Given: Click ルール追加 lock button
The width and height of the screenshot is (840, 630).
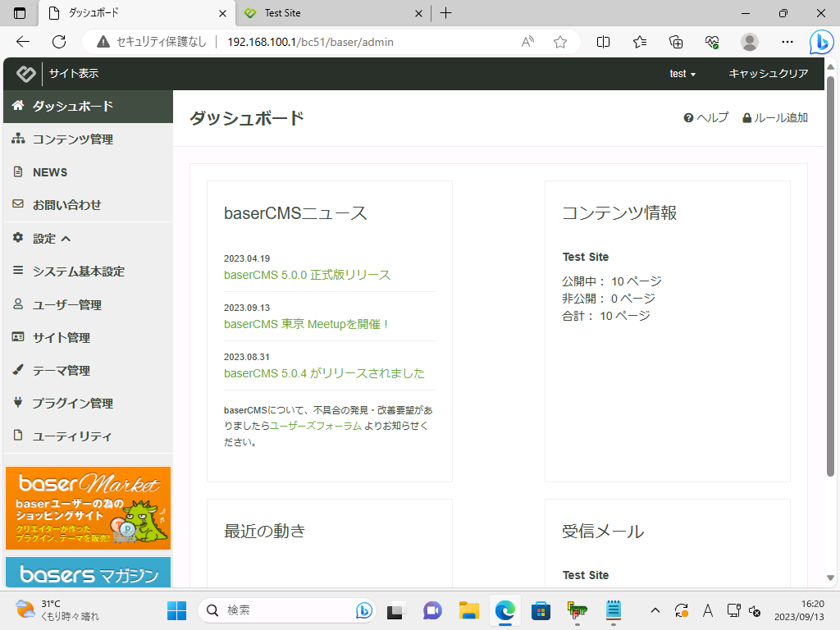Looking at the screenshot, I should coord(775,118).
